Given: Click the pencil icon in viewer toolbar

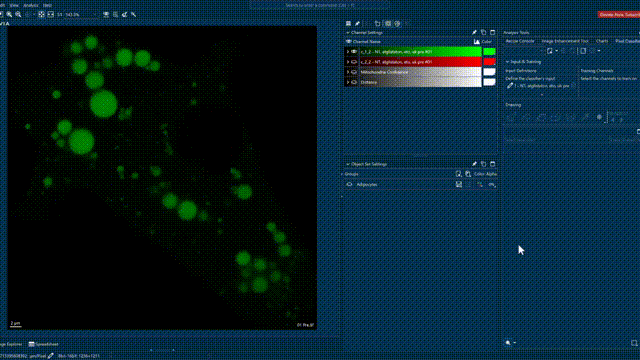Looking at the screenshot, I should [x=358, y=24].
